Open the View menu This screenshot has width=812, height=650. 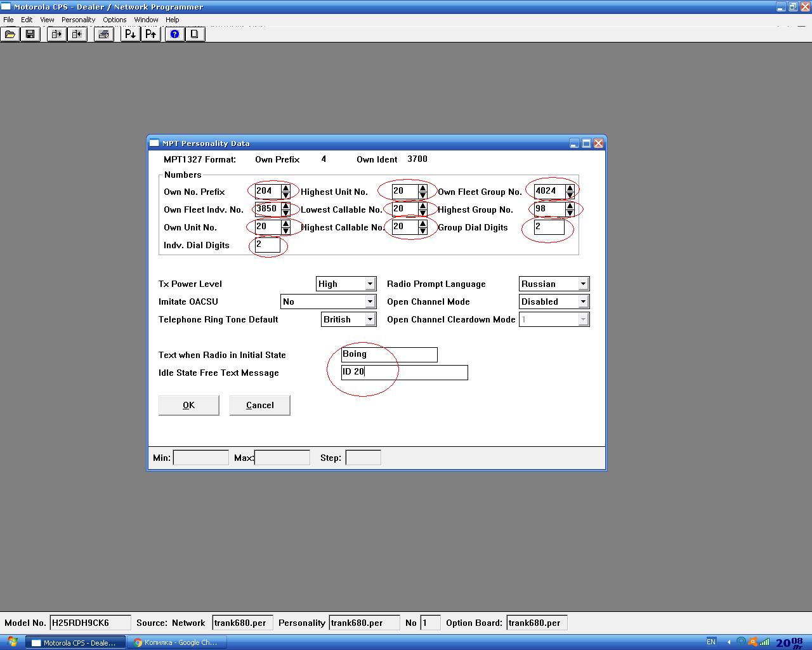47,20
